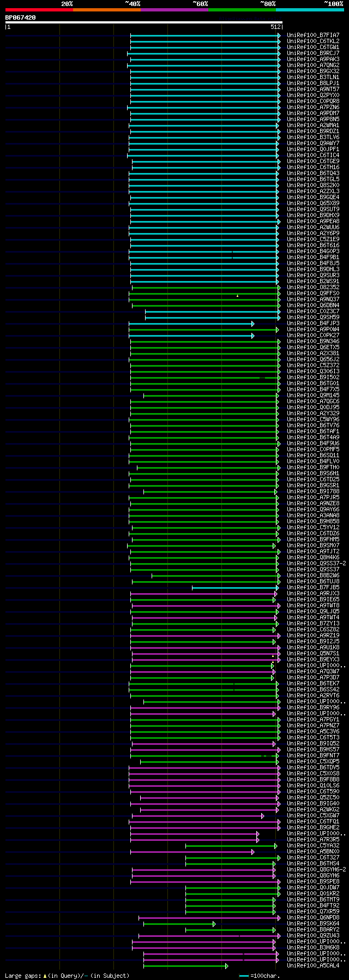Screen dimensions: 349x980
Task: Select hit label UniRef100_B2WS91
Action: pos(313,282)
